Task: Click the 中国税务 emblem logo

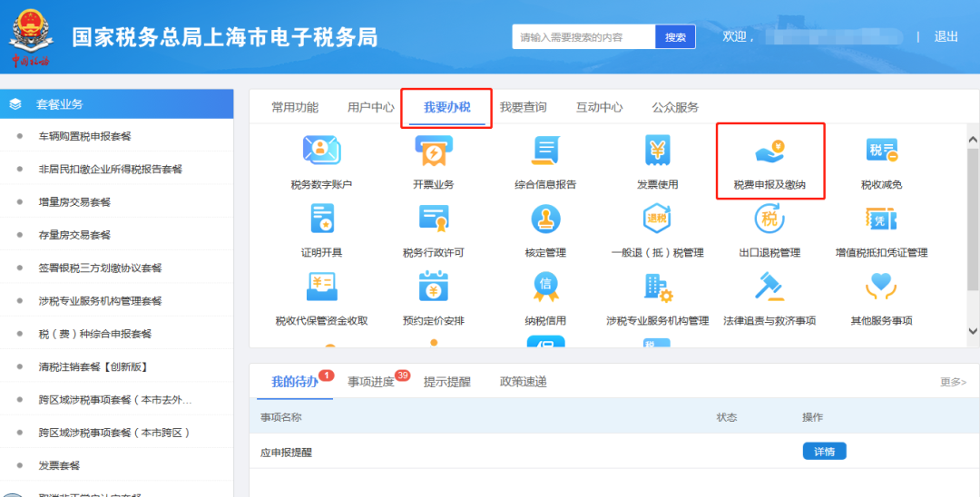Action: pyautogui.click(x=30, y=37)
